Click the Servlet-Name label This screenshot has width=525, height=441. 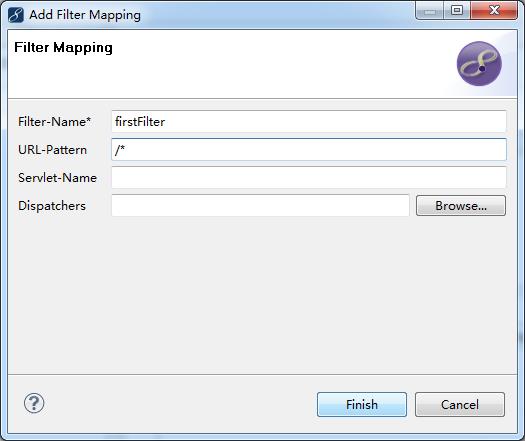(x=58, y=178)
